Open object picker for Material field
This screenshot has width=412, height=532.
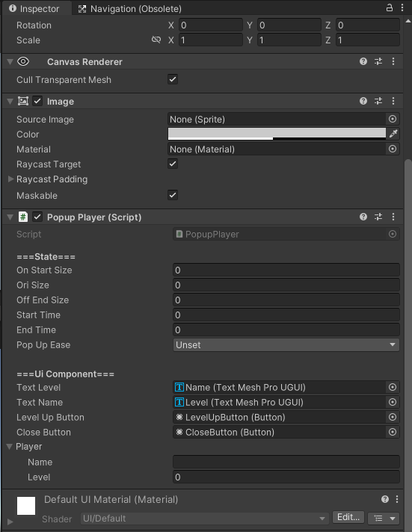(393, 149)
